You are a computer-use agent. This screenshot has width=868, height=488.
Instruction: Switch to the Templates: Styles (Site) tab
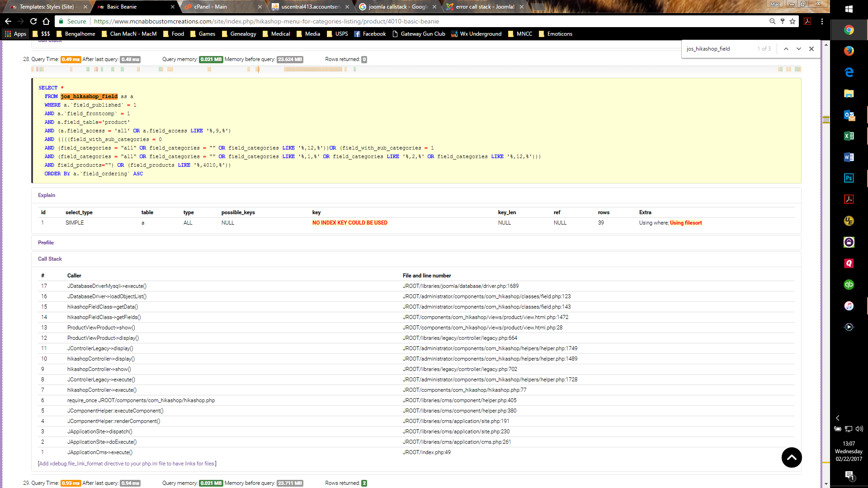click(47, 7)
